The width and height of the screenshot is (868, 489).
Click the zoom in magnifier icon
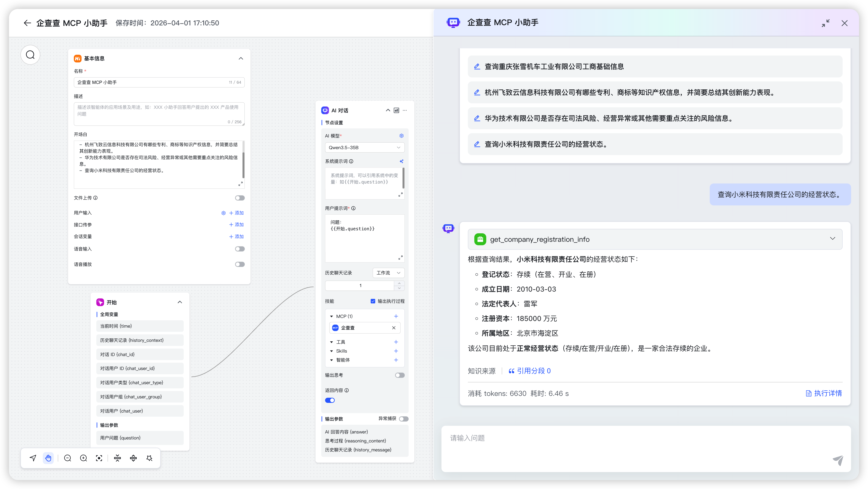tap(84, 458)
